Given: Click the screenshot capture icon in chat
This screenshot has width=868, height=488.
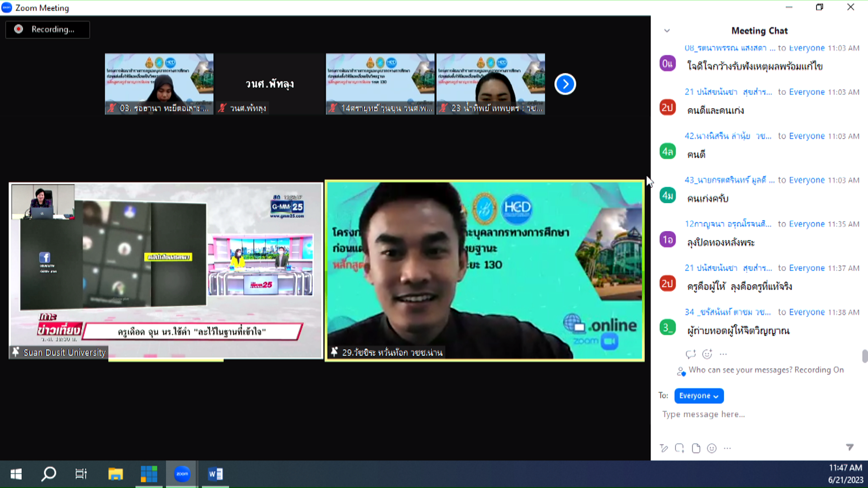Looking at the screenshot, I should 679,448.
